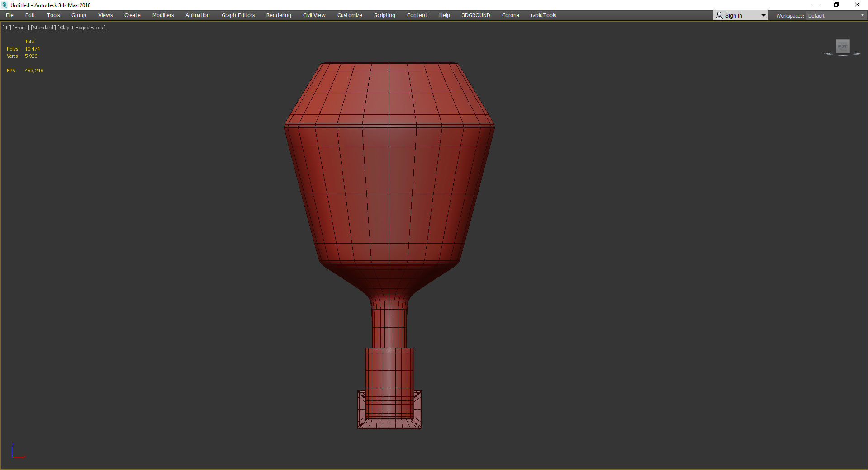Open the Corona menu
The height and width of the screenshot is (470, 868).
pos(511,15)
